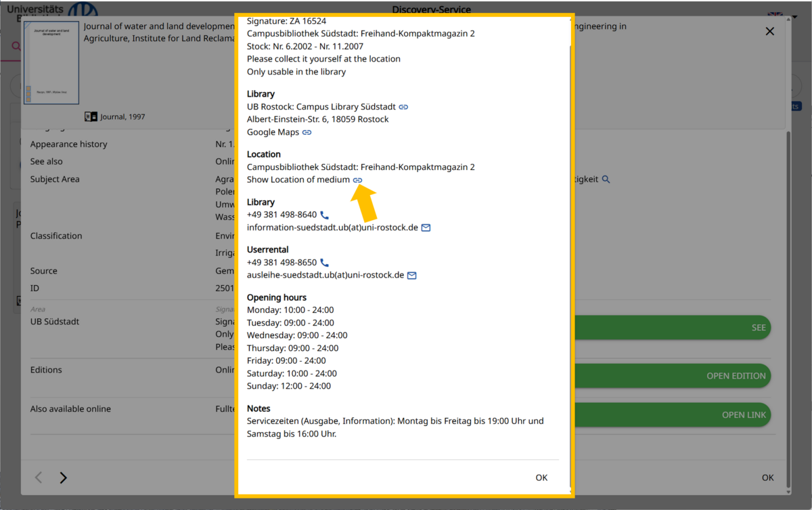Click the record dialog vertical scrollbar
Image resolution: width=812 pixels, height=510 pixels.
tap(787, 271)
